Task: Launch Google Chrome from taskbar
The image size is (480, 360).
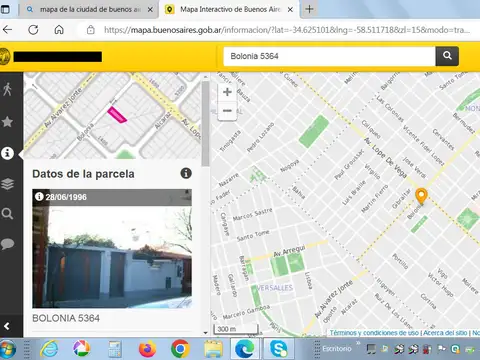Action: click(x=180, y=349)
